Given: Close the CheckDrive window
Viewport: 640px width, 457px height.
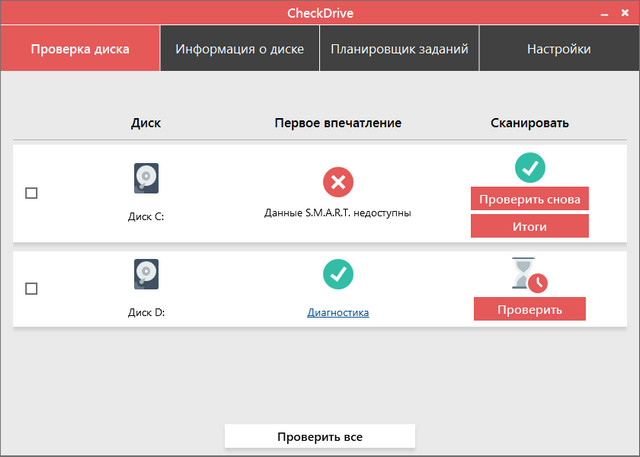Looking at the screenshot, I should (x=625, y=14).
